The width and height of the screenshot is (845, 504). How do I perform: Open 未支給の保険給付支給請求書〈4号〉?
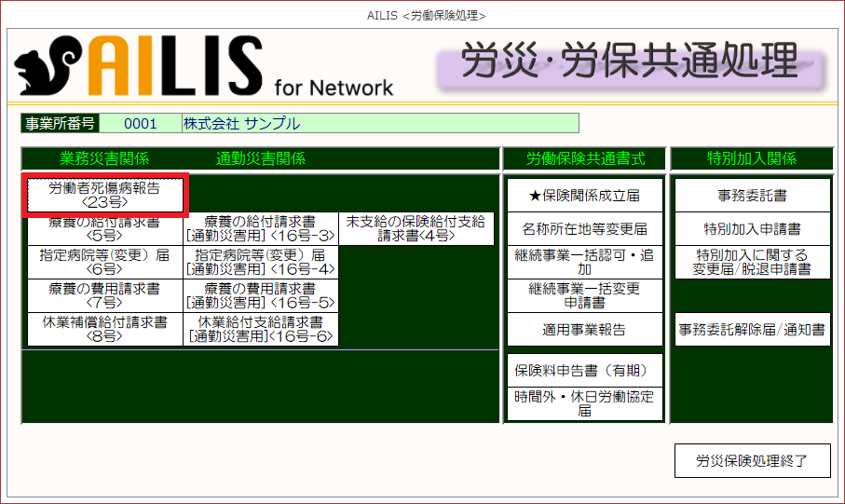(x=416, y=229)
